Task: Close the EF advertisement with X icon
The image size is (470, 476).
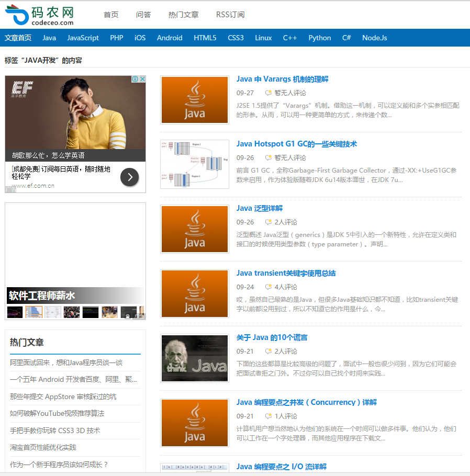Action: point(142,79)
